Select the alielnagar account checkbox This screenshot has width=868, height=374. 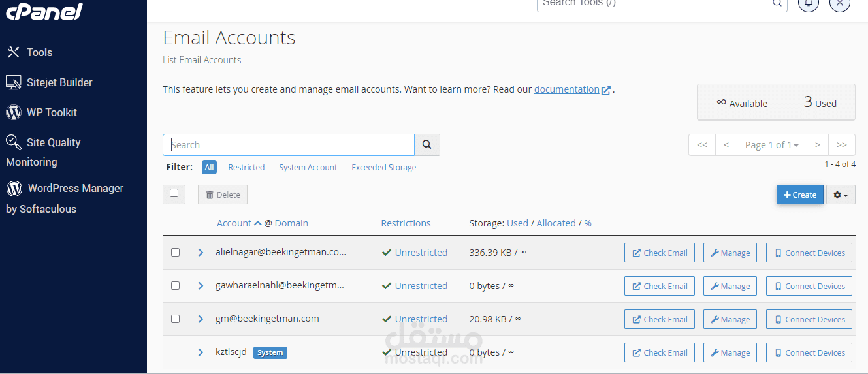click(x=175, y=253)
